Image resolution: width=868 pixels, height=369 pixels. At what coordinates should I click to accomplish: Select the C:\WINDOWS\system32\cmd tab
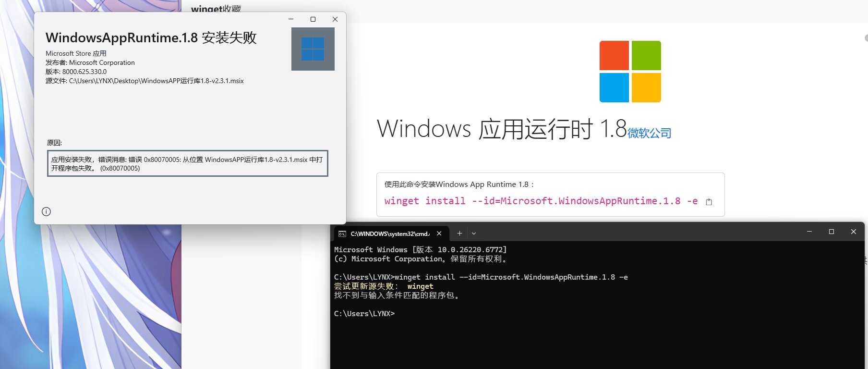click(x=390, y=234)
